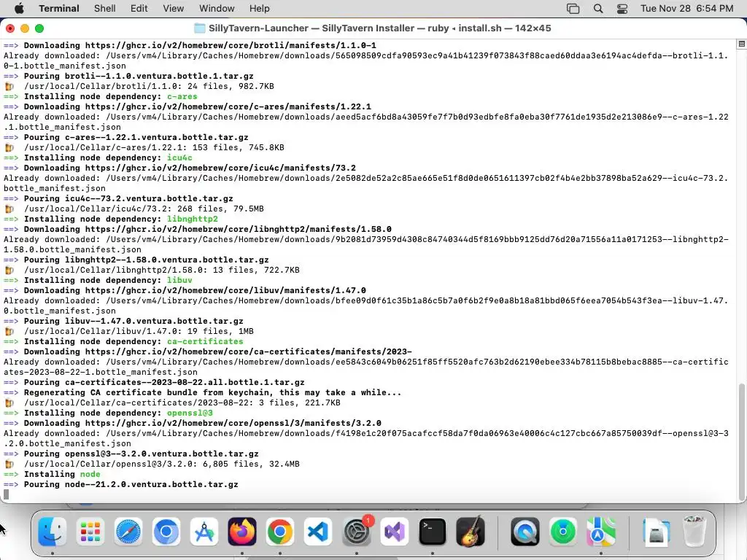Open the Help menu

pos(260,9)
